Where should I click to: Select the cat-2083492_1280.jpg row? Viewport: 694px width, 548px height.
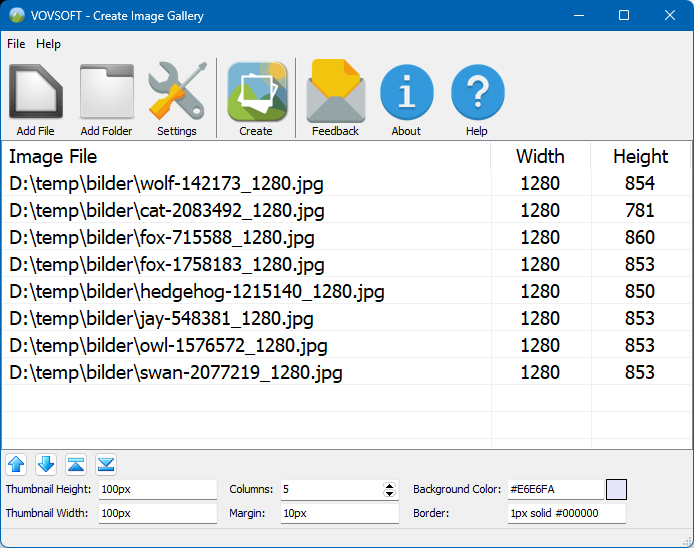347,210
